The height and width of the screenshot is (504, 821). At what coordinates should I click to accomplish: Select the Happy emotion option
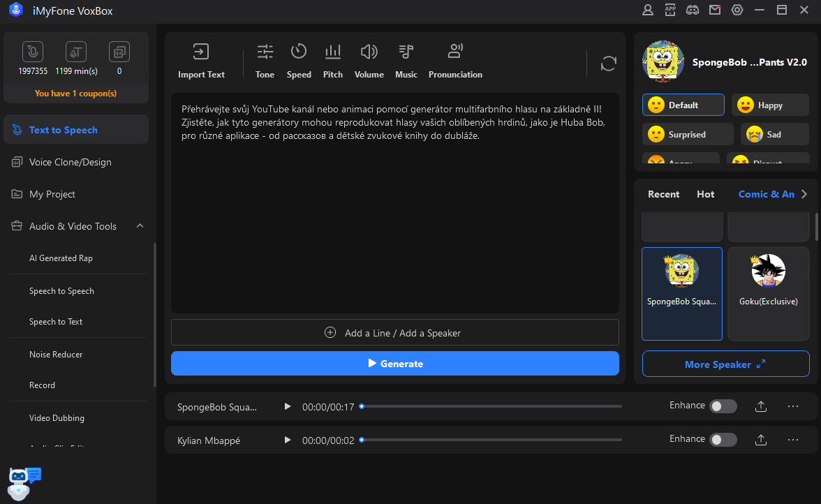(769, 105)
